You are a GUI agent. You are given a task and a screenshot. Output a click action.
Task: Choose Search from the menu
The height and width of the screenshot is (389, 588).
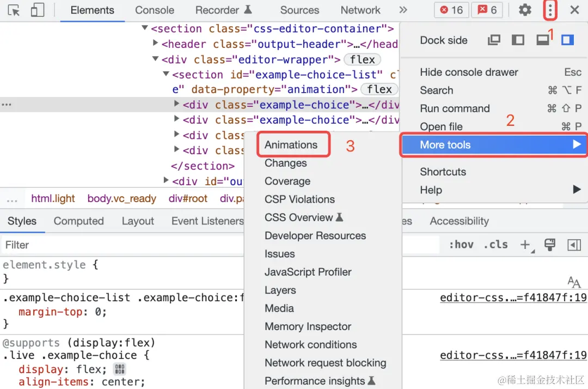pyautogui.click(x=494, y=90)
